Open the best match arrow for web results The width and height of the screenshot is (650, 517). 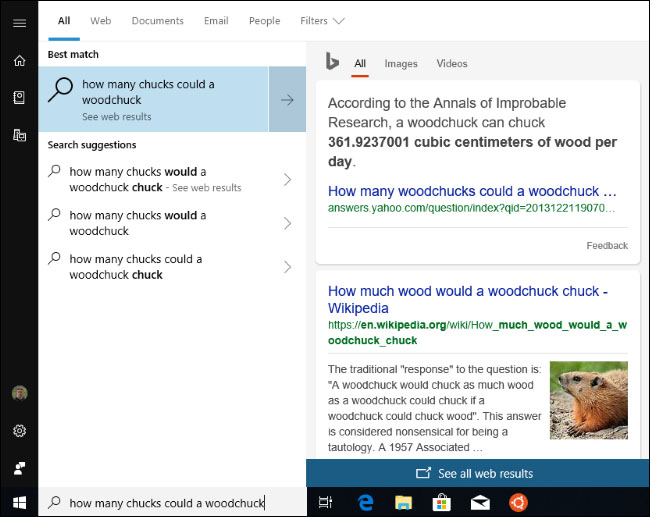(287, 100)
